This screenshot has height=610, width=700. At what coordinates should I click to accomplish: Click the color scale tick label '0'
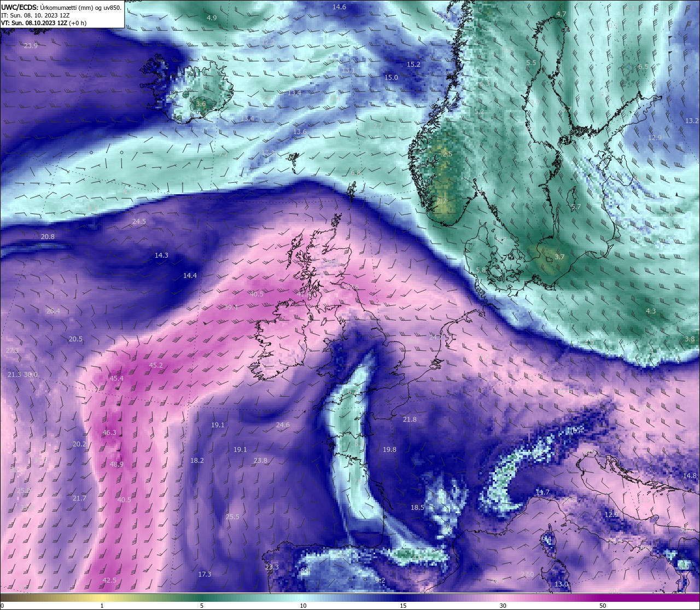click(x=2, y=606)
